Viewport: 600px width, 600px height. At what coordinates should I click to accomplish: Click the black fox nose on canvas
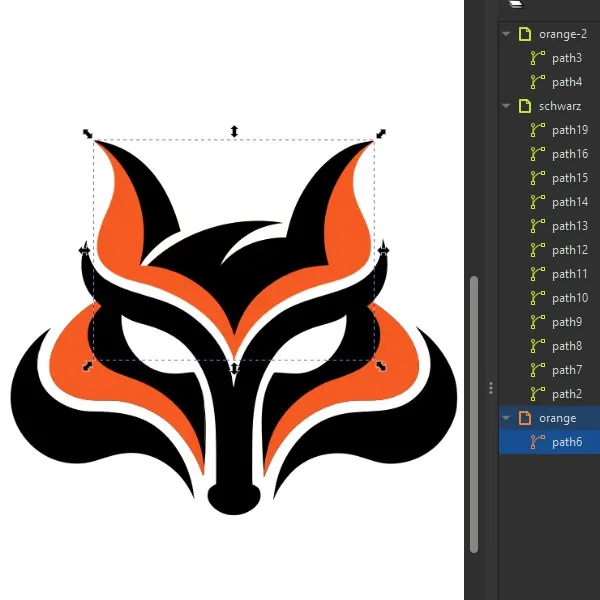coord(235,498)
